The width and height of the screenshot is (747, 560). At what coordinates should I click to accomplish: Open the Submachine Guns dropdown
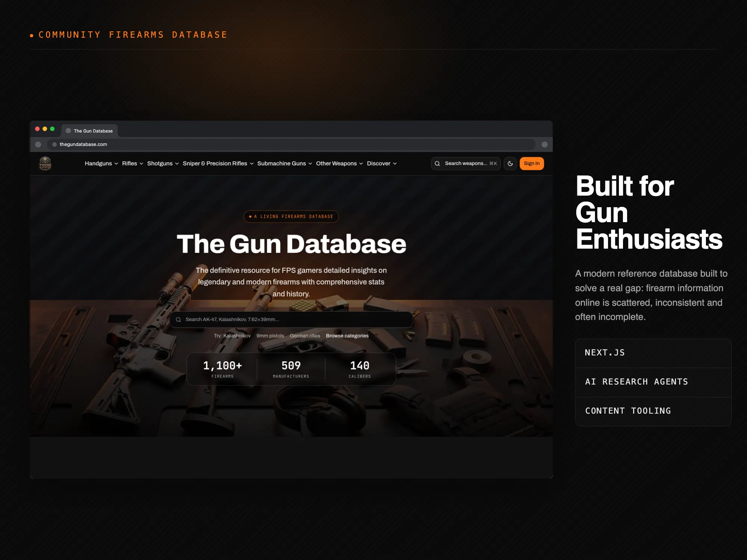(x=285, y=164)
